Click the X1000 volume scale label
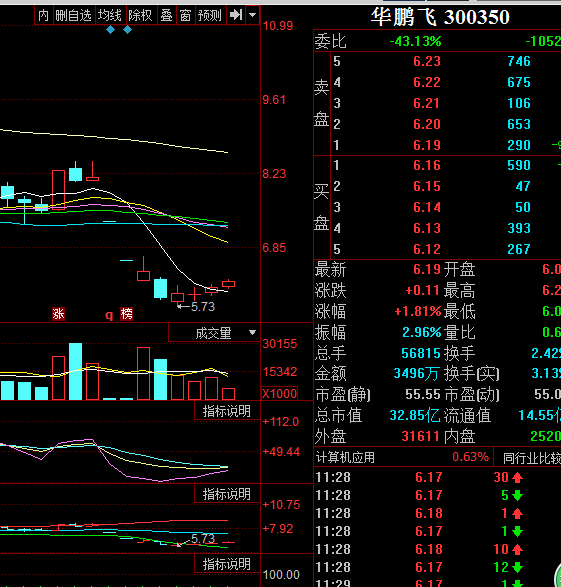The height and width of the screenshot is (587, 561). (x=280, y=393)
